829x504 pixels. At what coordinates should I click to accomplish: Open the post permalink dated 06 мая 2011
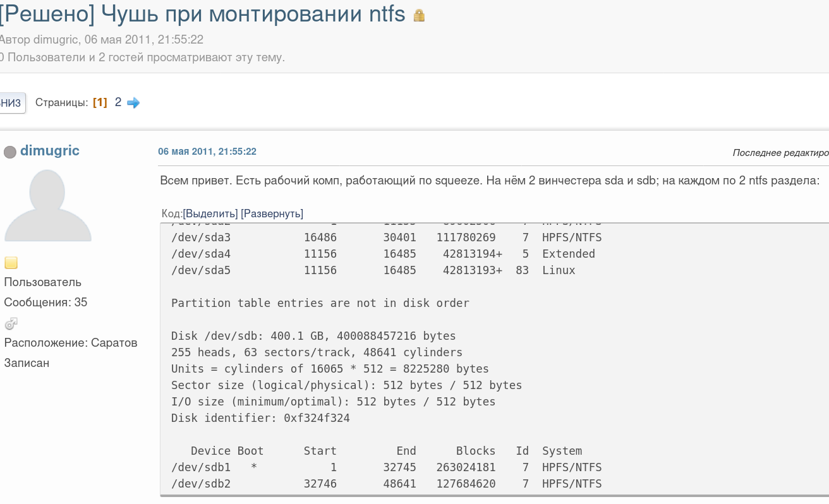(x=207, y=152)
